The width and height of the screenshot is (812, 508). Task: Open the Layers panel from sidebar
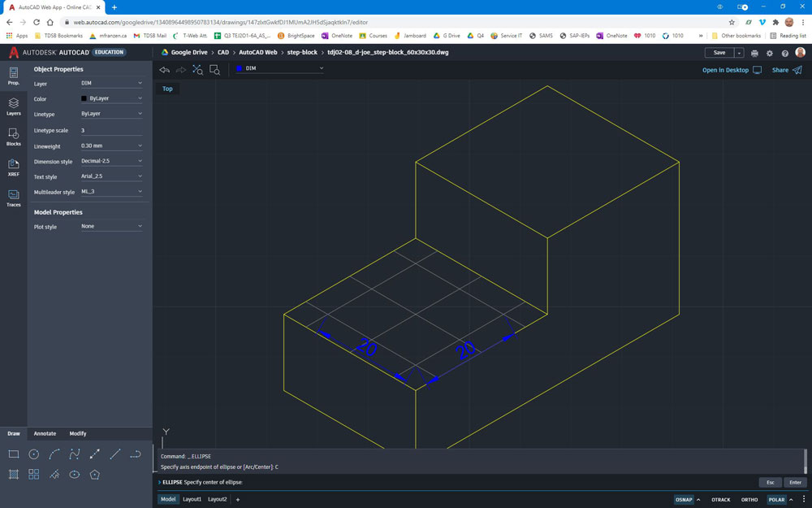pos(14,106)
